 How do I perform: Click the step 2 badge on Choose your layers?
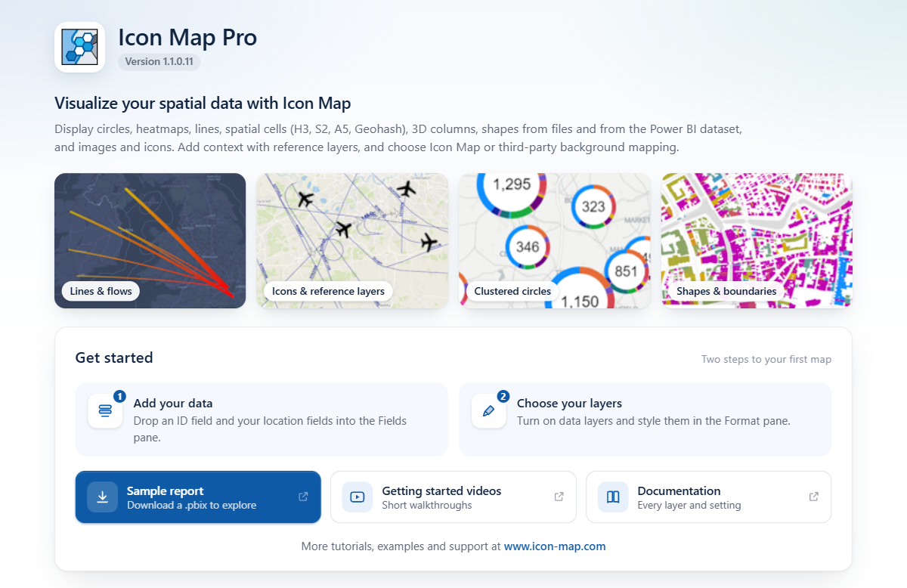(503, 396)
